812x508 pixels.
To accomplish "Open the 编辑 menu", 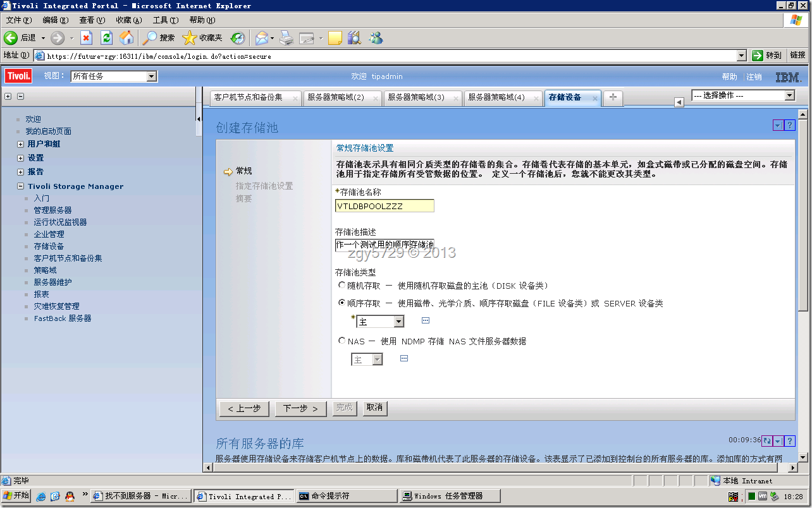I will pyautogui.click(x=56, y=20).
